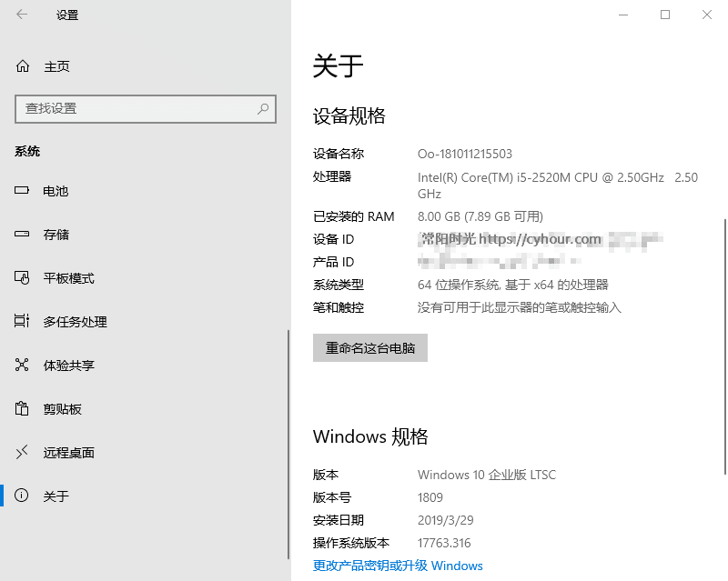Click the 版本号 label
The width and height of the screenshot is (728, 581).
(332, 497)
